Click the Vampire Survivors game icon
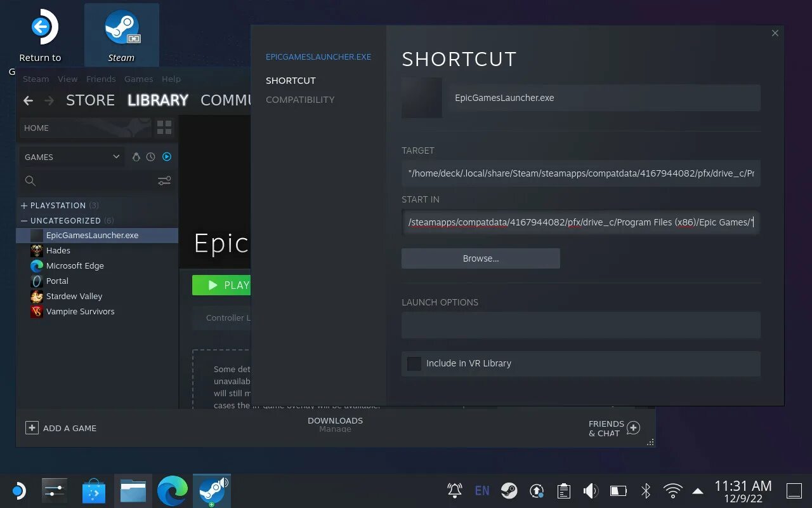The image size is (812, 508). 37,311
